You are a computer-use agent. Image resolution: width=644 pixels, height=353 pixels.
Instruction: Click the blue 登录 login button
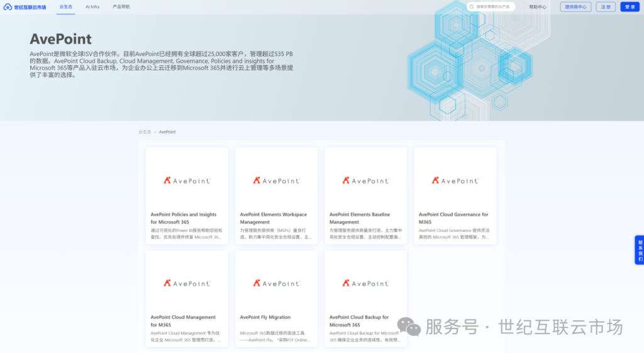(x=629, y=7)
